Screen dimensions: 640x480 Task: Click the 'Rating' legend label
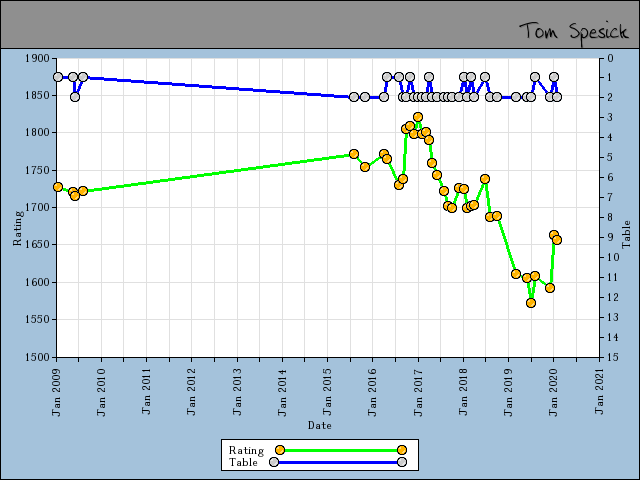[x=247, y=450]
